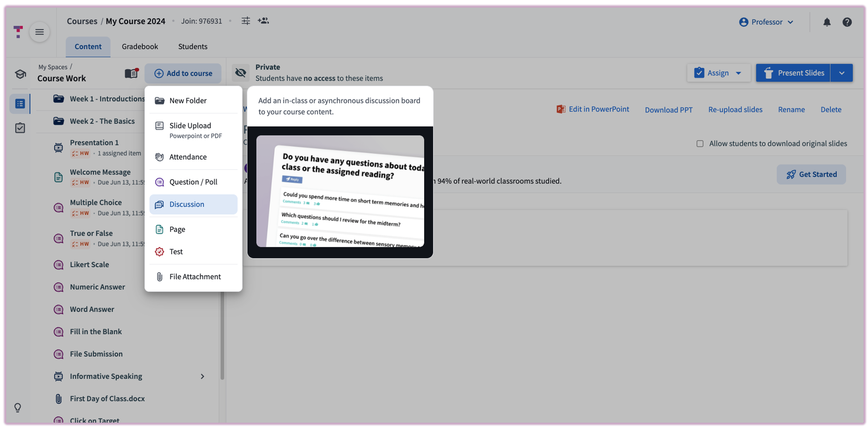Open the graduation cap sidebar icon
868x428 pixels.
point(20,74)
